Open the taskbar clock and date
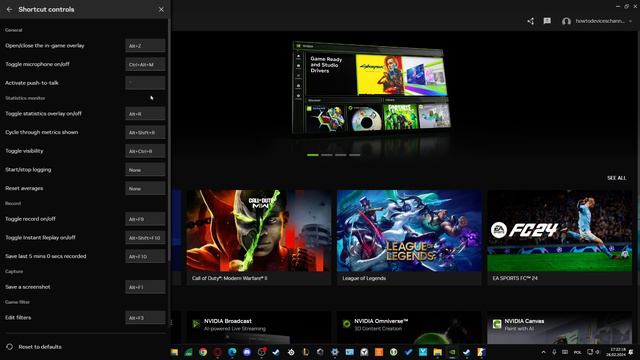 point(616,352)
